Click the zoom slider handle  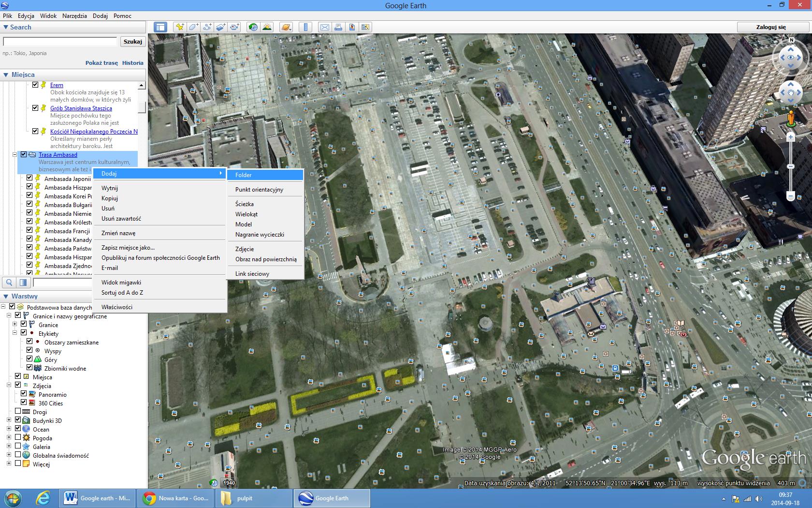click(x=791, y=166)
